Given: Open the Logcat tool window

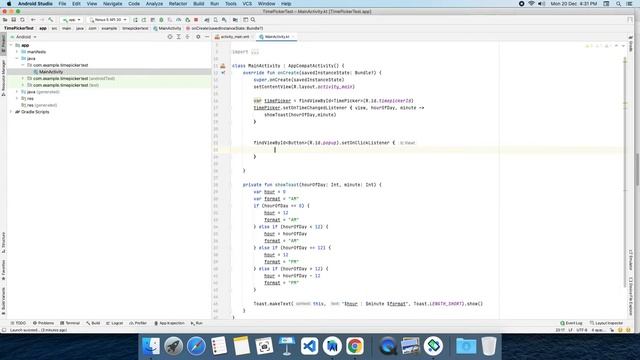Looking at the screenshot, I should click(115, 323).
